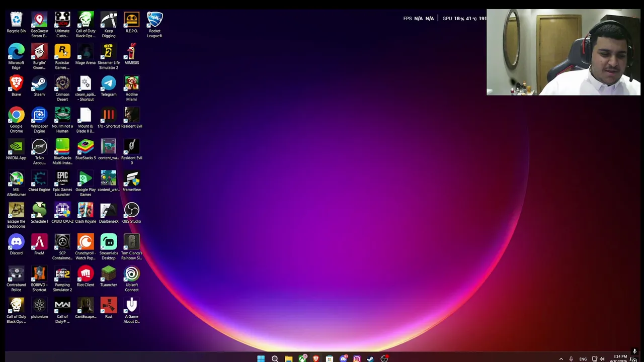
Task: Open the Brave browser desktop icon
Action: 16,86
